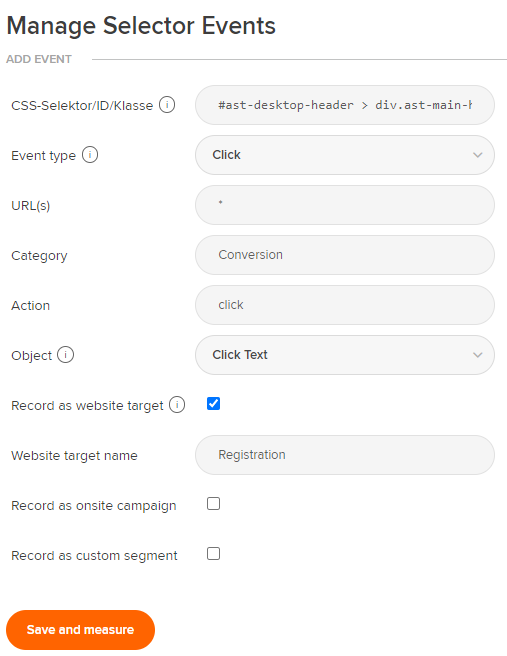This screenshot has width=507, height=656.
Task: Uncheck Record as website target checkbox
Action: pyautogui.click(x=213, y=404)
